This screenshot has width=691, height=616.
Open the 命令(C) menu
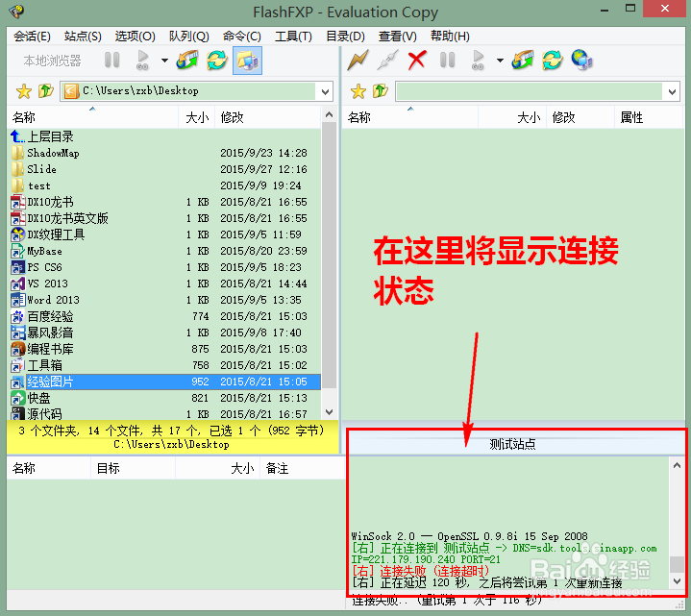pyautogui.click(x=241, y=37)
